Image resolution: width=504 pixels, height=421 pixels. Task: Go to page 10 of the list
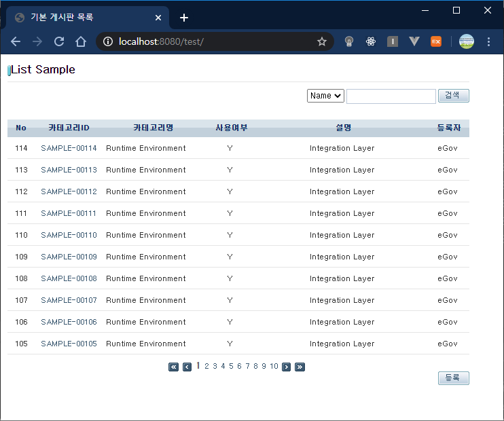[274, 366]
